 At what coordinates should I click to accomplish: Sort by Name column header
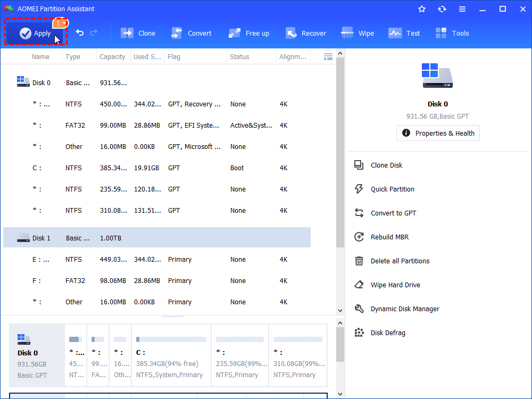click(x=40, y=57)
